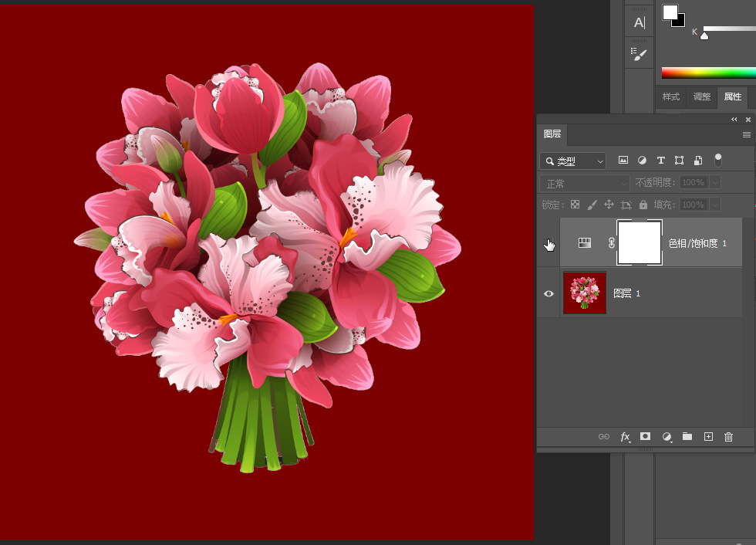Click the foreground white color swatch
756x545 pixels.
(x=669, y=12)
